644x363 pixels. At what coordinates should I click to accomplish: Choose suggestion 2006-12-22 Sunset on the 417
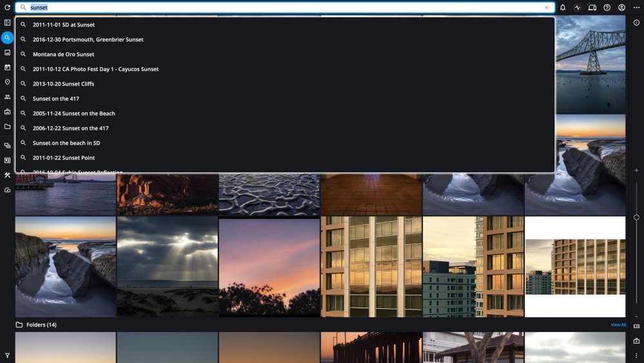pyautogui.click(x=285, y=128)
